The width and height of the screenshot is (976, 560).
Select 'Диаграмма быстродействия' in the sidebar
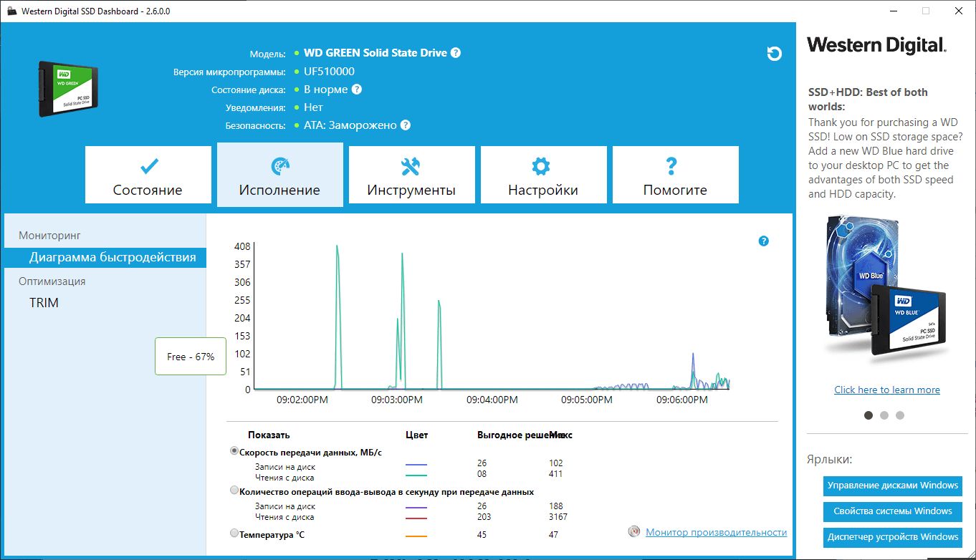point(105,258)
